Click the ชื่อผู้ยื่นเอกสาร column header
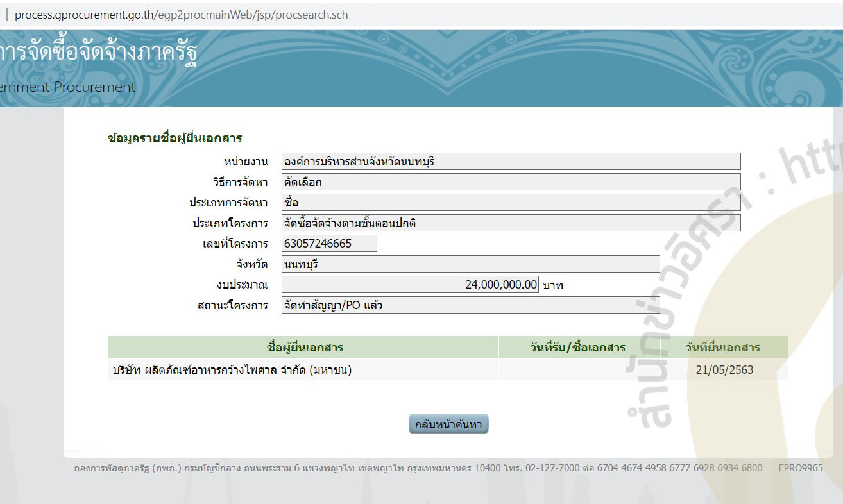Image resolution: width=843 pixels, height=504 pixels. tap(304, 348)
